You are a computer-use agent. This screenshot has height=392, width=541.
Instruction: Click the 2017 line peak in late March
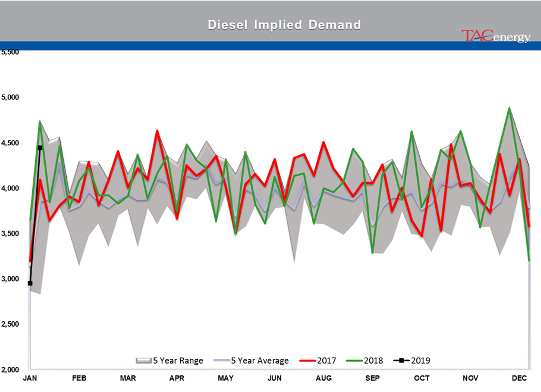pyautogui.click(x=157, y=131)
